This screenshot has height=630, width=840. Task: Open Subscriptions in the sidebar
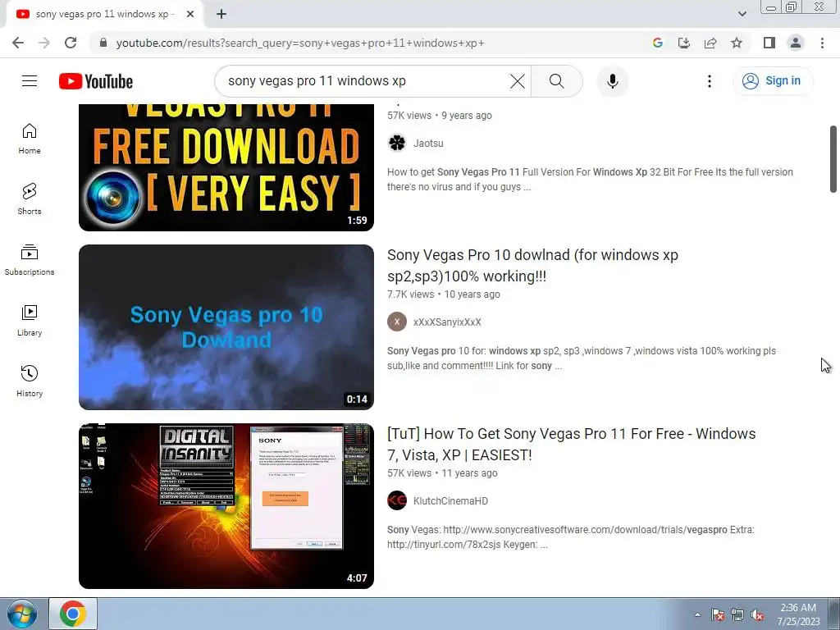coord(30,260)
